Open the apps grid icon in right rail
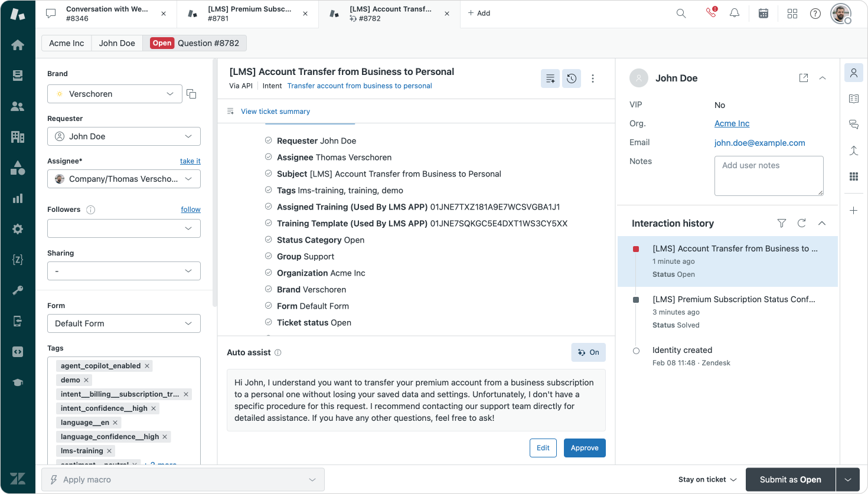This screenshot has height=494, width=868. [x=854, y=176]
